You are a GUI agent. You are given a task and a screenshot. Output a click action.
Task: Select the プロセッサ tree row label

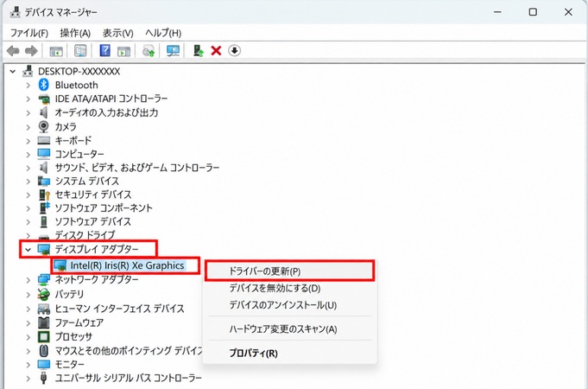tap(73, 336)
